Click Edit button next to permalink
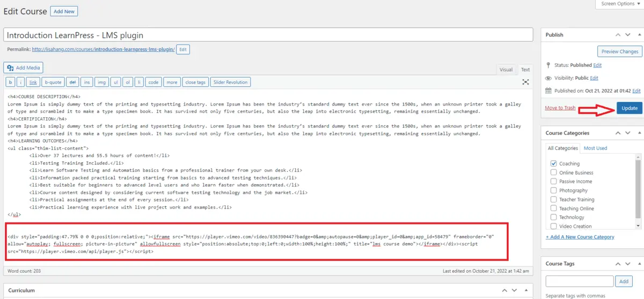Viewport: 644px width, 299px height. tap(182, 49)
